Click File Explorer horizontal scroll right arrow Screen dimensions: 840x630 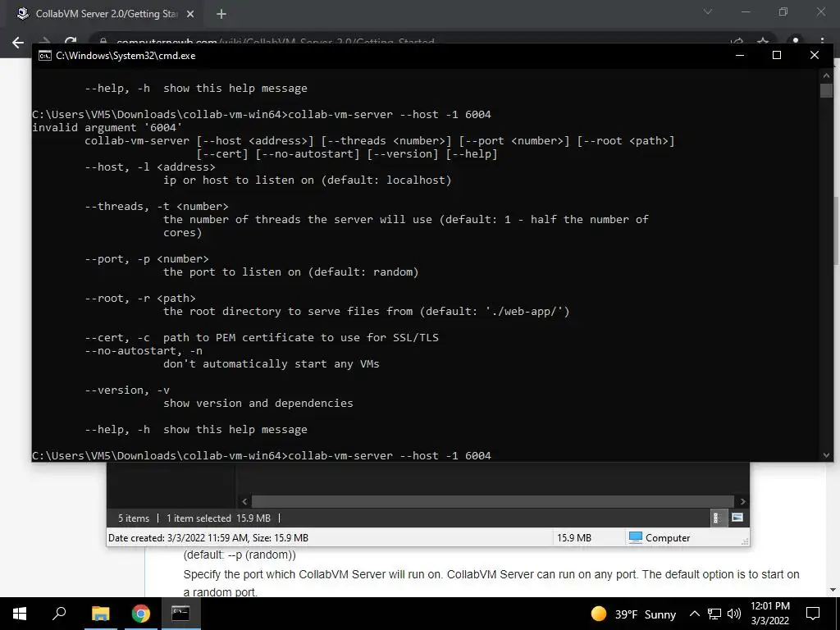pyautogui.click(x=742, y=501)
